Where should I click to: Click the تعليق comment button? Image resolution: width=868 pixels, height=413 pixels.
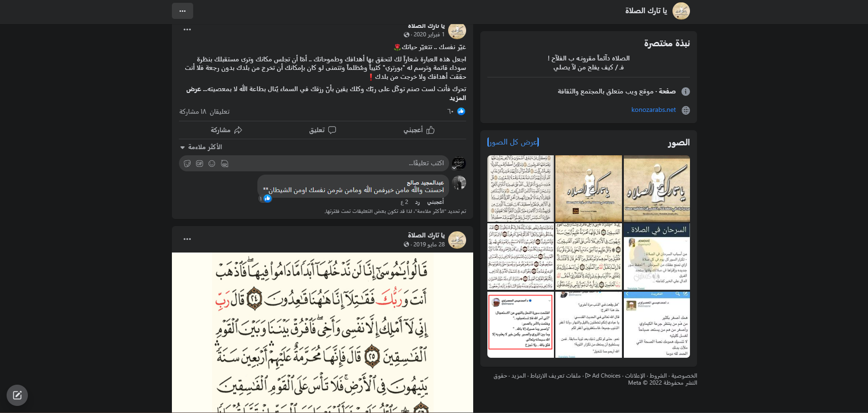click(x=323, y=130)
